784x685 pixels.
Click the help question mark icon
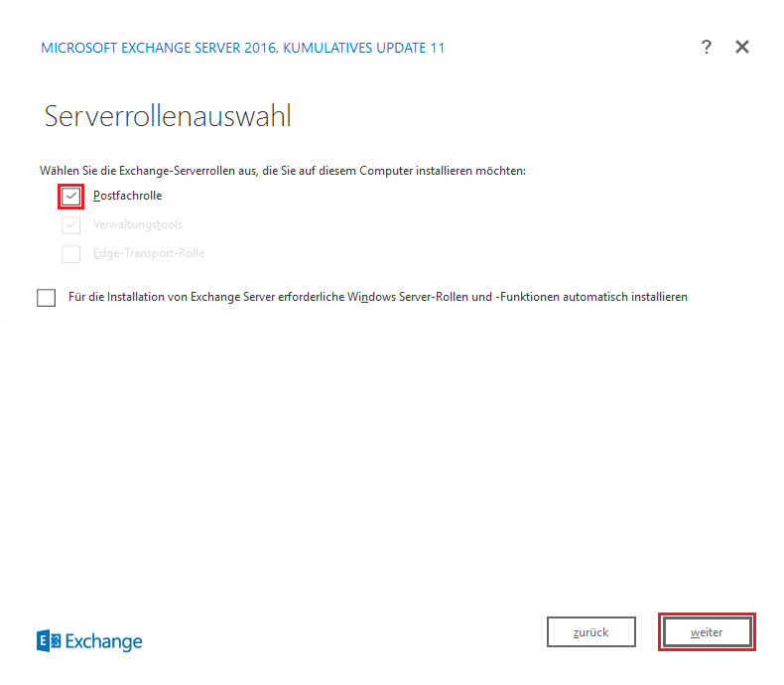point(707,47)
